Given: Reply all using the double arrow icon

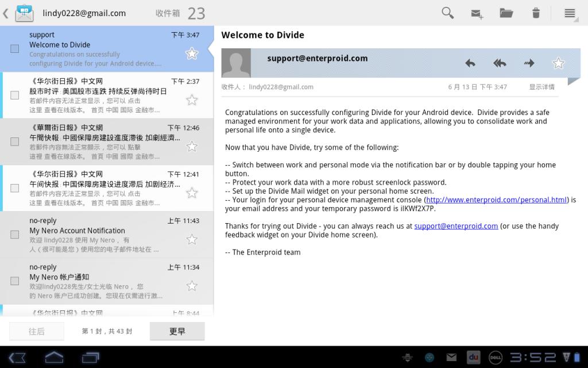Looking at the screenshot, I should 500,63.
